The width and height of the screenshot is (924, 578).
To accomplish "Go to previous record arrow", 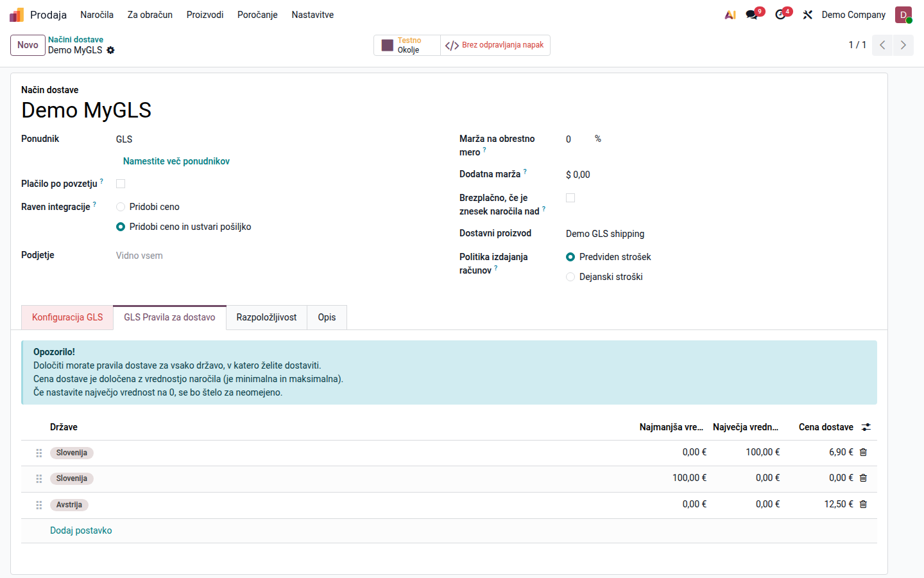I will point(882,45).
